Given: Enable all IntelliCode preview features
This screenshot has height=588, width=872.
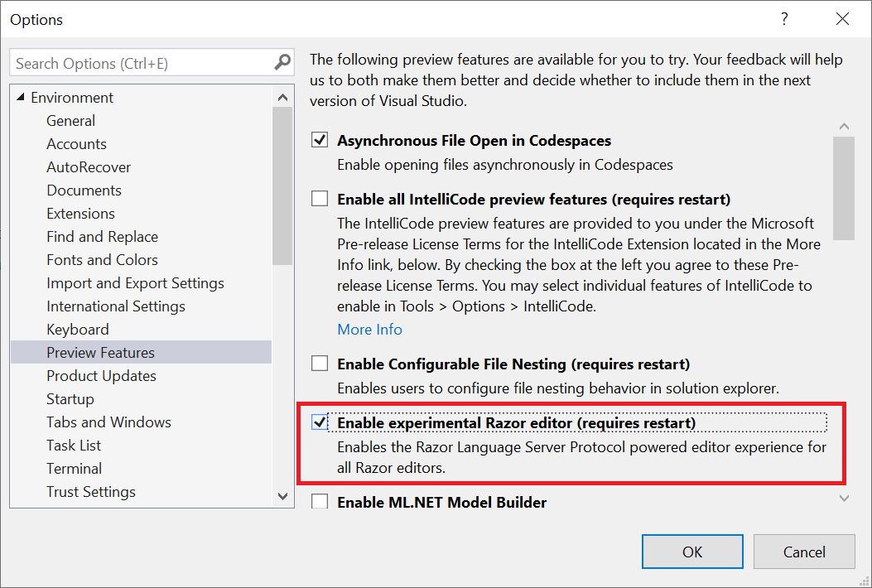Looking at the screenshot, I should click(319, 198).
